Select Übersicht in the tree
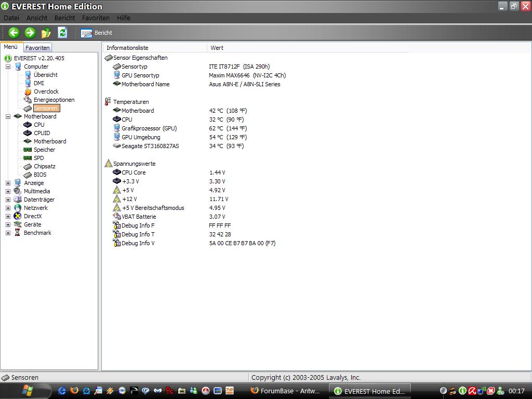532x399 pixels. [x=46, y=75]
